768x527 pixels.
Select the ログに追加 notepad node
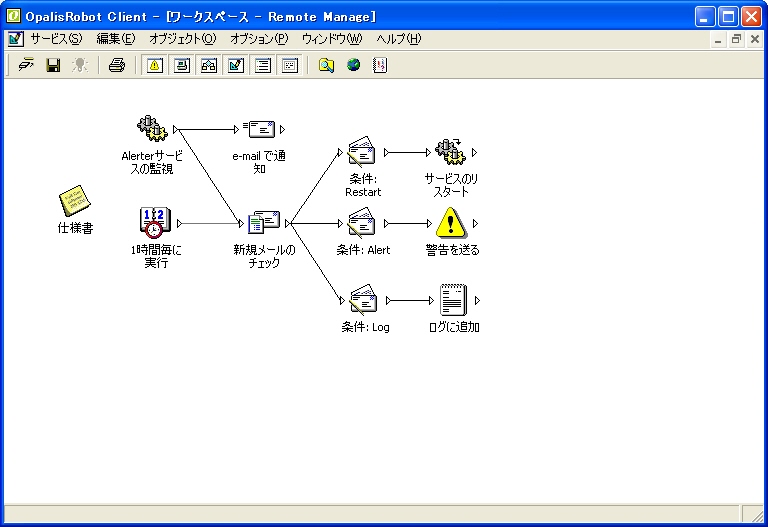pos(452,300)
